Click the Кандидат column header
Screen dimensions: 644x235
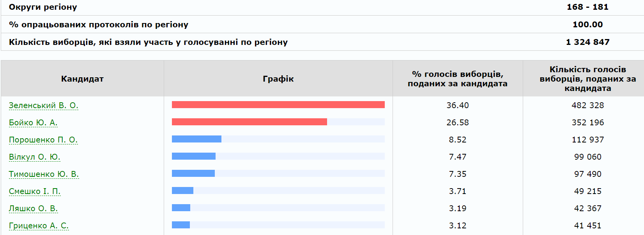[x=82, y=79]
